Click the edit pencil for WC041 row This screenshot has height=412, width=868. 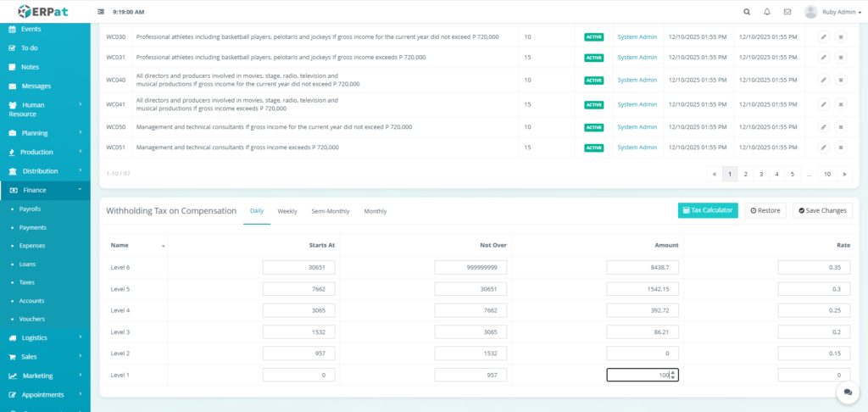coord(823,104)
